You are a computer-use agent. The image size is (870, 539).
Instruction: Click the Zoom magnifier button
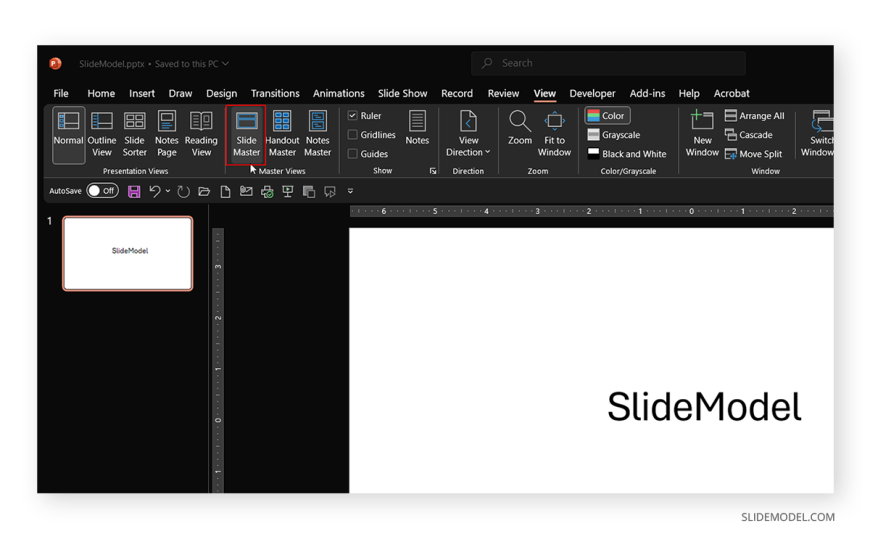[x=520, y=128]
